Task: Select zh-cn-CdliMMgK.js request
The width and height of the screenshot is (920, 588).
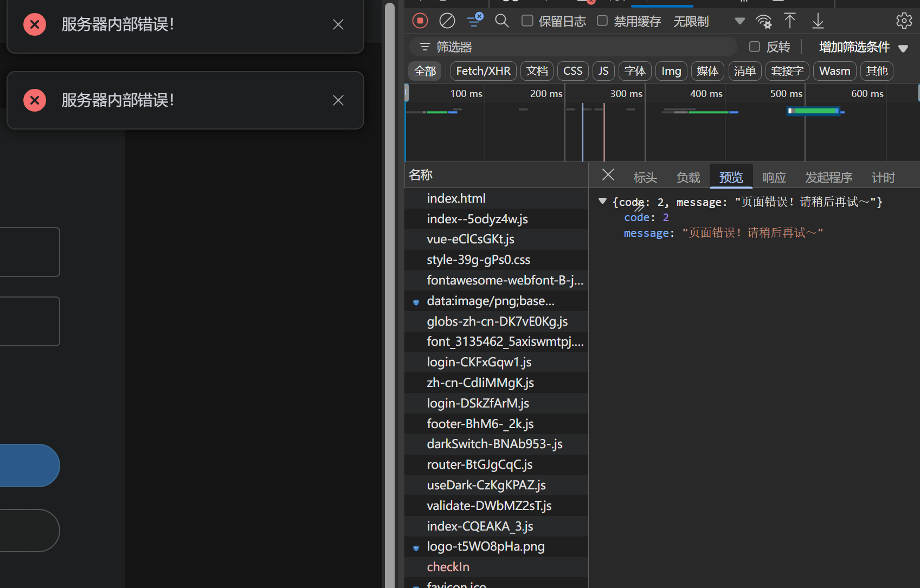Action: click(x=497, y=383)
